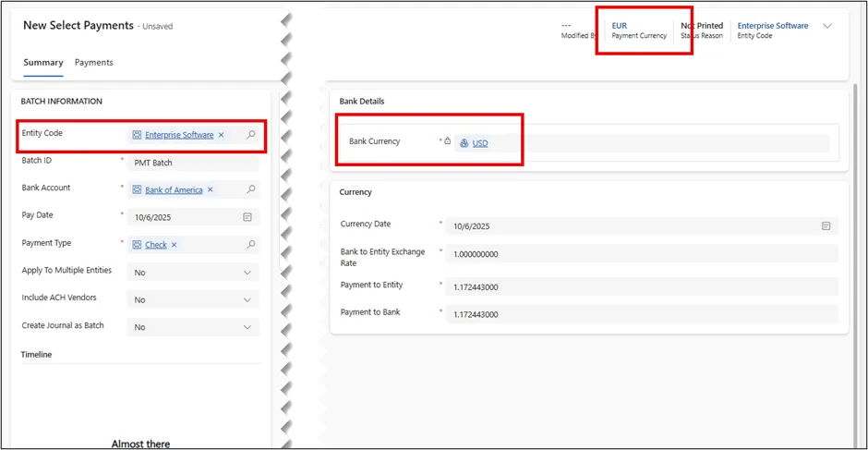Click Not Printed Status Reason in header
This screenshot has width=868, height=450.
tap(702, 30)
